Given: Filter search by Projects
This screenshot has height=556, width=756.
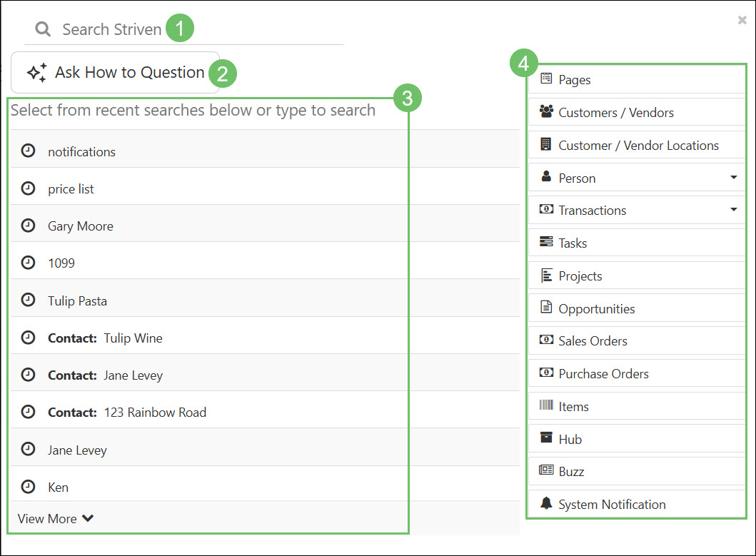Looking at the screenshot, I should (x=637, y=276).
